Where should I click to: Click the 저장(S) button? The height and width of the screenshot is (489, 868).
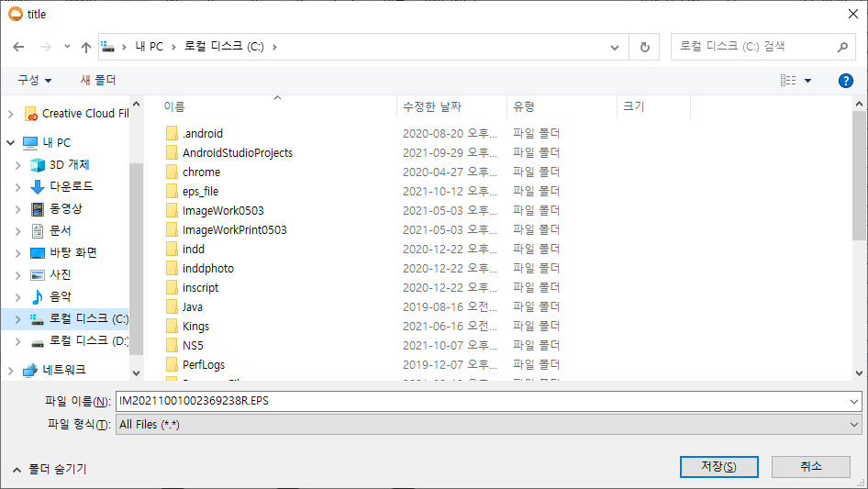coord(718,467)
